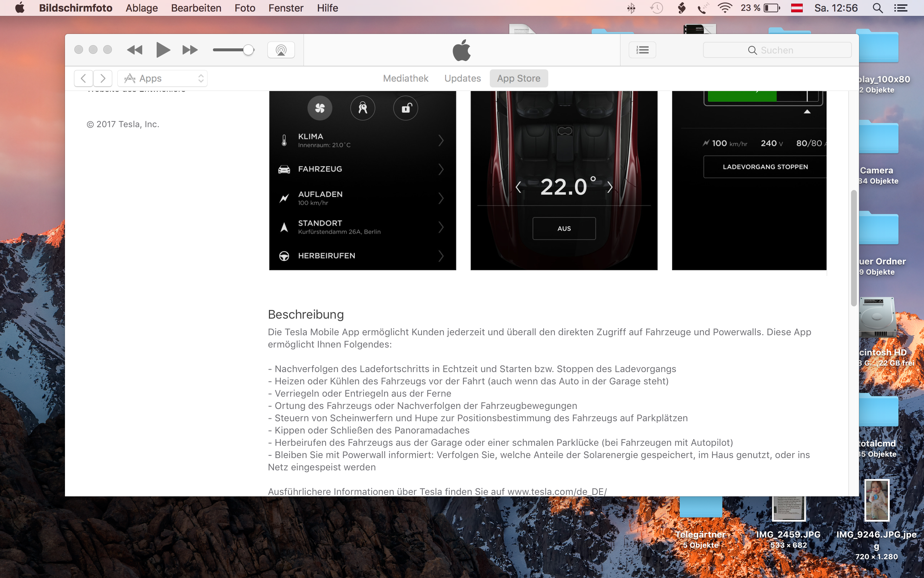The image size is (924, 578).
Task: Click LADEVORGANG STOPPEN button
Action: click(765, 167)
